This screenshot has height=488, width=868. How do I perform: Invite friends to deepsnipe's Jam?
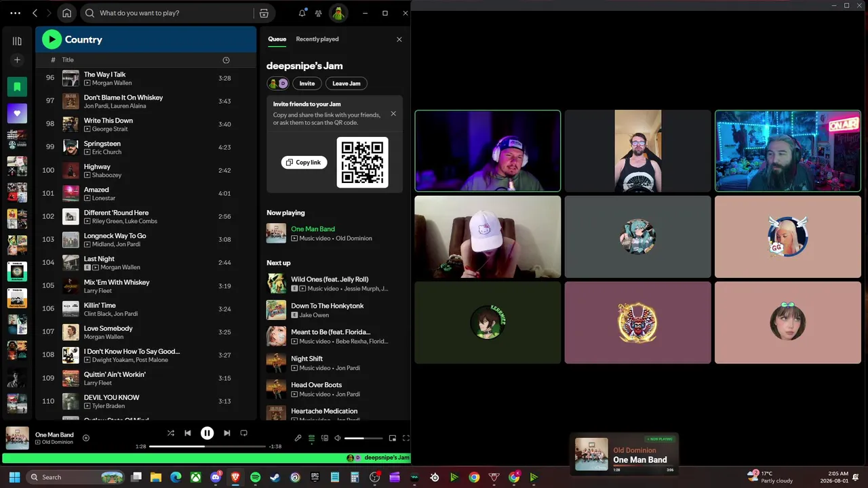[x=307, y=83]
